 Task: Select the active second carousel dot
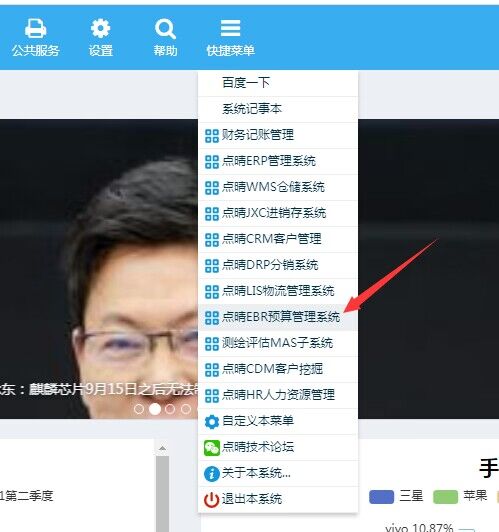pyautogui.click(x=155, y=409)
